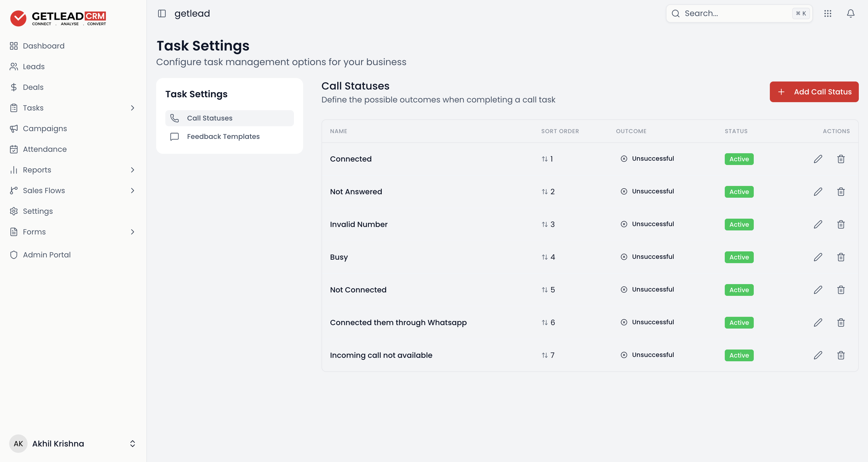Image resolution: width=868 pixels, height=462 pixels.
Task: Delete the Connected them through Whatsapp status
Action: coord(841,323)
